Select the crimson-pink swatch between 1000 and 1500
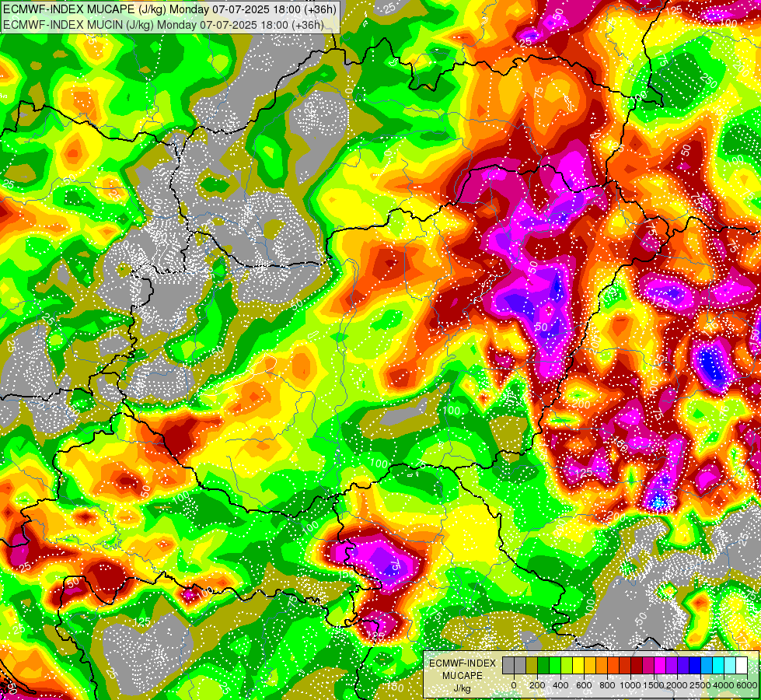The image size is (761, 700). point(648,666)
